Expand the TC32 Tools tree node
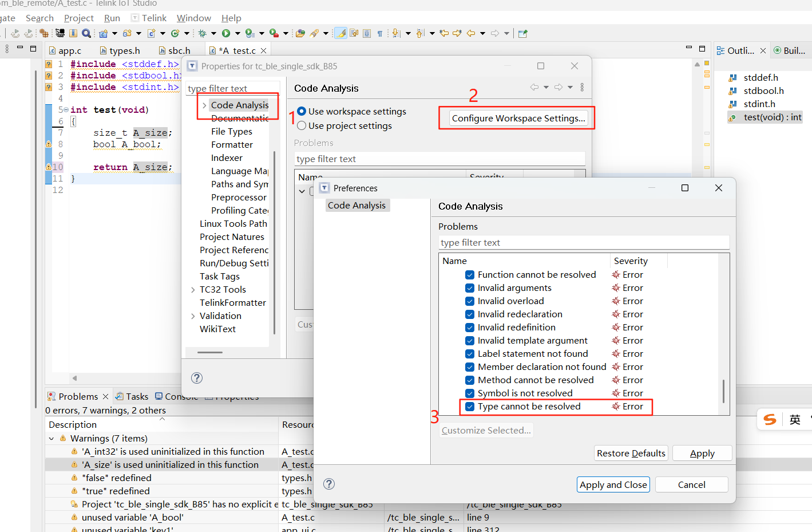 tap(193, 290)
